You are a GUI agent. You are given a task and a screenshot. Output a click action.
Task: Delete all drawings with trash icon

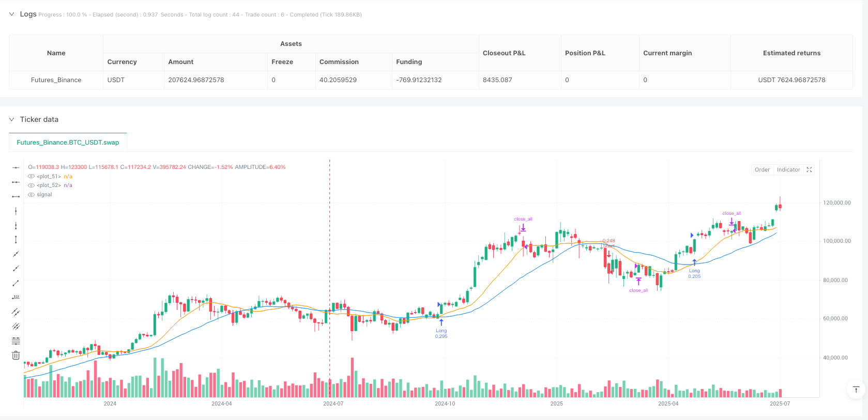tap(16, 355)
